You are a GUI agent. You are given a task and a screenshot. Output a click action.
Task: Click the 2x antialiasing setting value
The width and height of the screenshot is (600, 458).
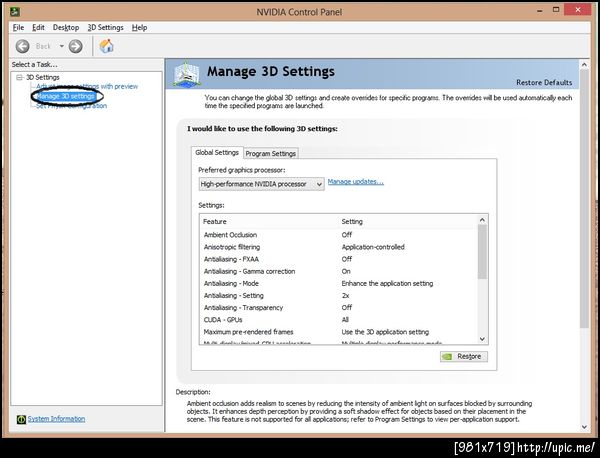pos(346,295)
